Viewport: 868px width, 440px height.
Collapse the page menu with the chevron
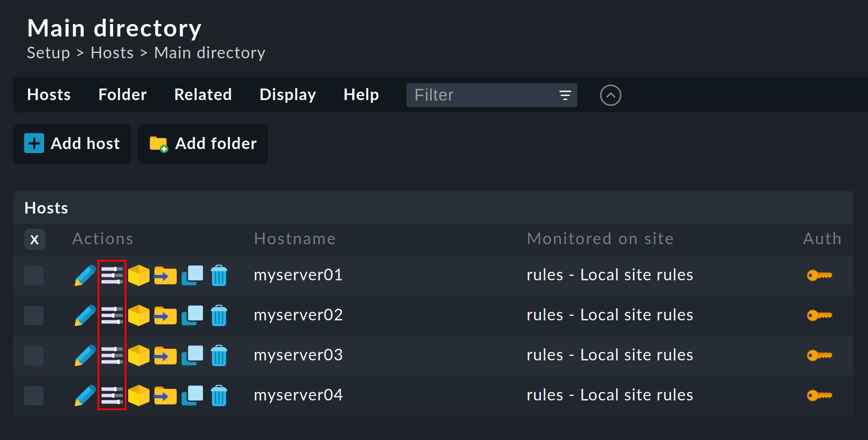pyautogui.click(x=610, y=95)
